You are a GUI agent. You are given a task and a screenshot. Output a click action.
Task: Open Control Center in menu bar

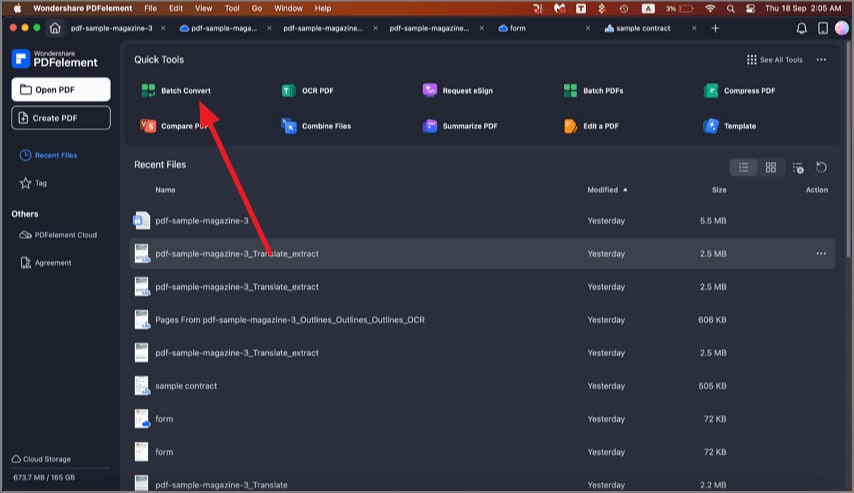tap(751, 8)
